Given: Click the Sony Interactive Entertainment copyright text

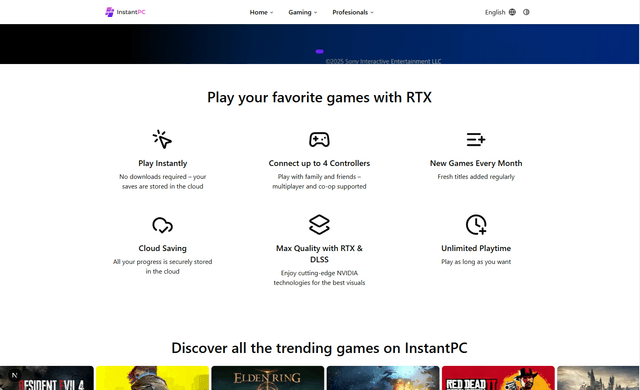Looking at the screenshot, I should (x=383, y=61).
